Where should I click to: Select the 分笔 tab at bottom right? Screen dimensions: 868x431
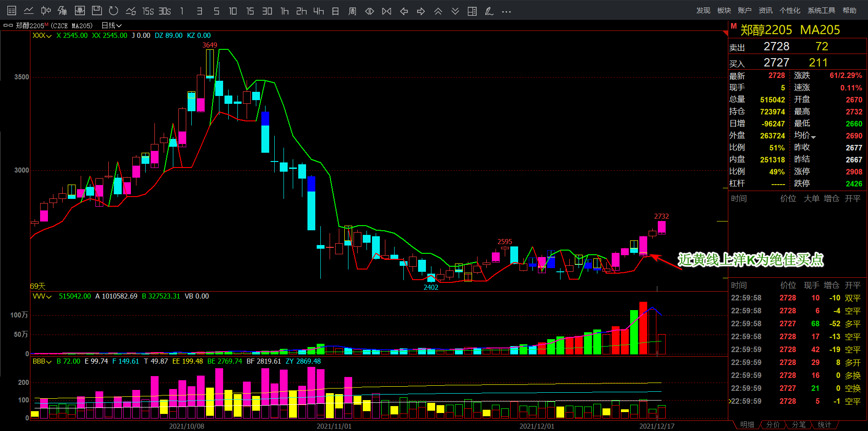pyautogui.click(x=798, y=425)
